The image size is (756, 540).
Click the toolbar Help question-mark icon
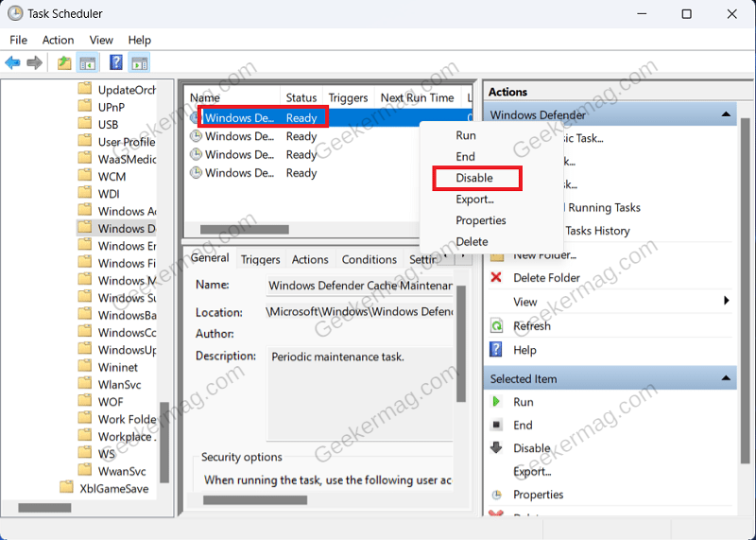(x=116, y=62)
